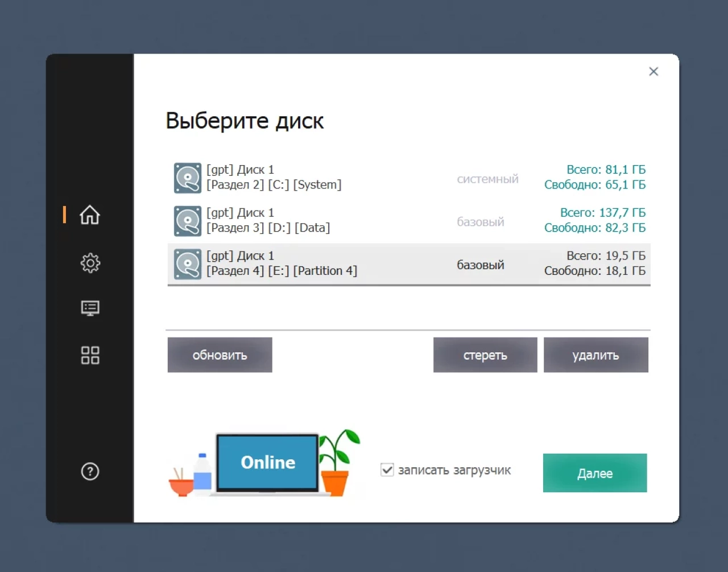This screenshot has width=728, height=572.
Task: Click the disk icon for Data D: partition
Action: [x=188, y=221]
